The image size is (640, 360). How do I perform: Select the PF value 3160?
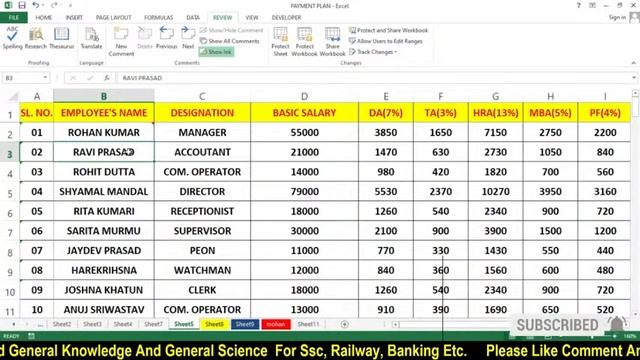coord(605,191)
